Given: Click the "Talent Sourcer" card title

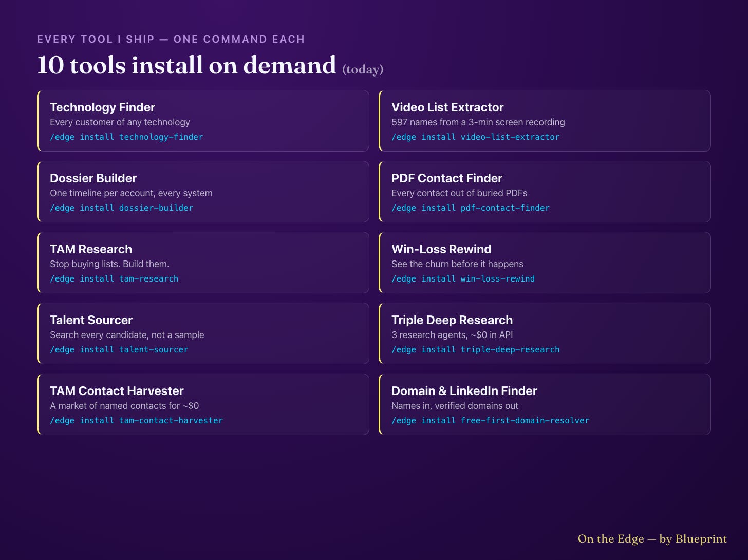Looking at the screenshot, I should click(91, 320).
